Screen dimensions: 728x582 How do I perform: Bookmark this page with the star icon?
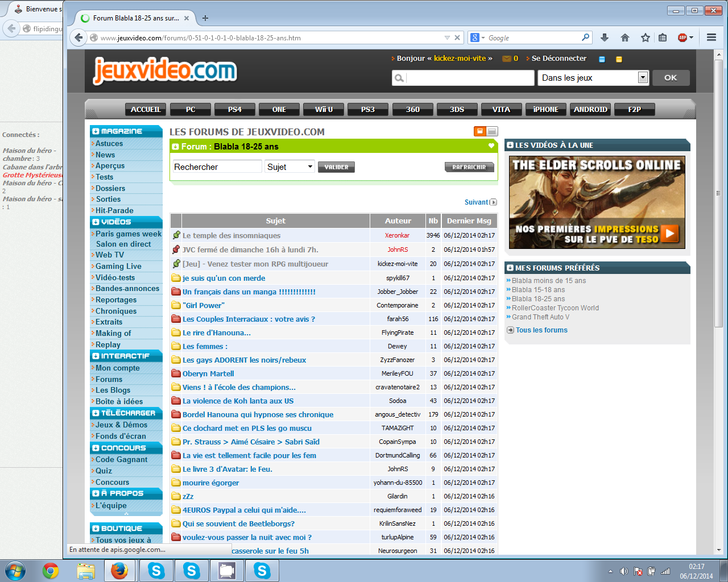645,38
